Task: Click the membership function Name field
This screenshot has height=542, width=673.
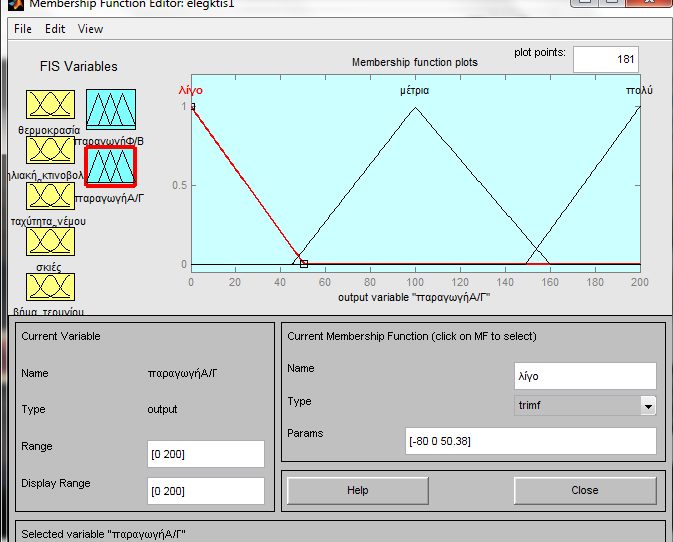Action: [x=585, y=376]
